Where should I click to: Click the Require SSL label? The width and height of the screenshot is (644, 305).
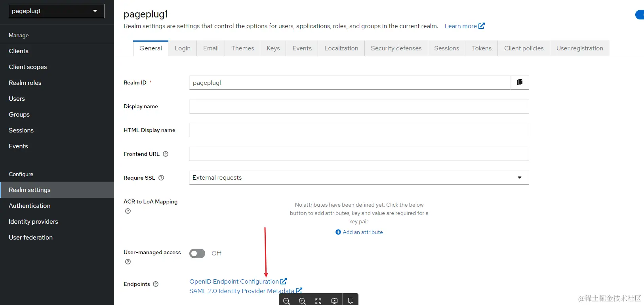coord(139,178)
